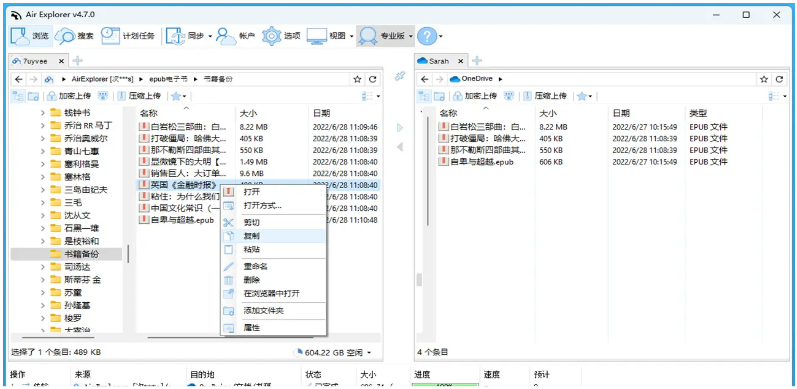Select the 乔治奥威尔 folder in the tree
Viewport: 797px width, 389px height.
click(79, 138)
